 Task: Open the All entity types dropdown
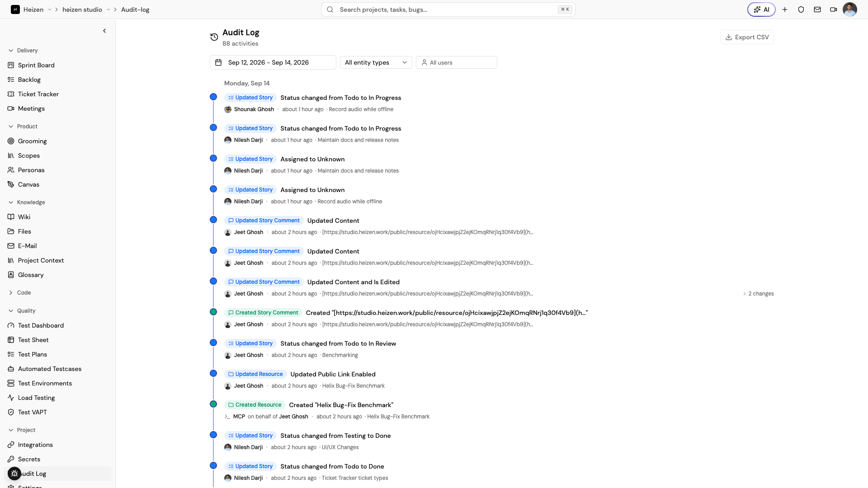(376, 62)
